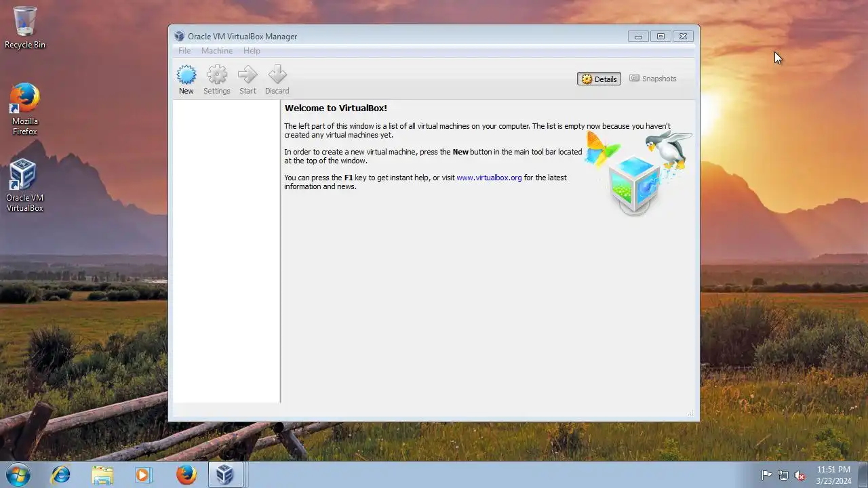Click the Welcome to VirtualBox! heading
Viewport: 868px width, 488px height.
[x=336, y=108]
